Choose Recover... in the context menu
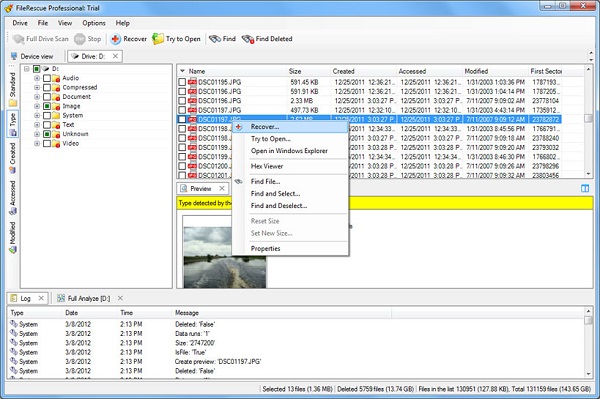 click(290, 127)
